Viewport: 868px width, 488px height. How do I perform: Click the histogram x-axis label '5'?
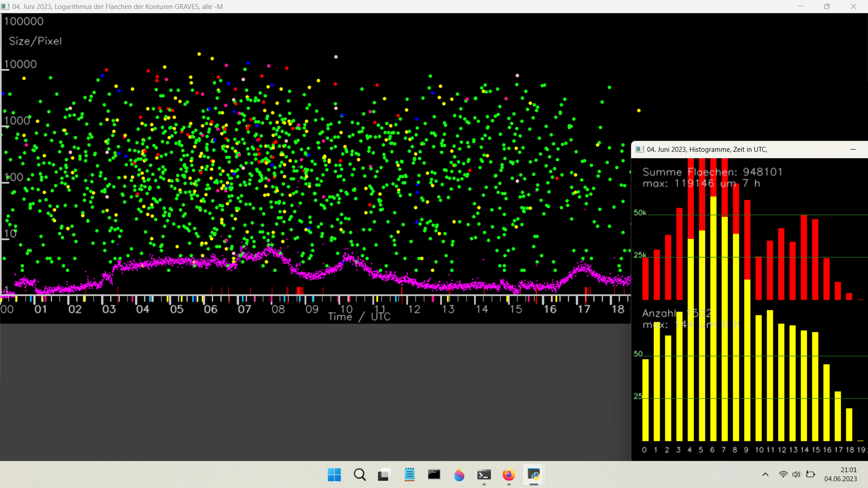click(701, 450)
